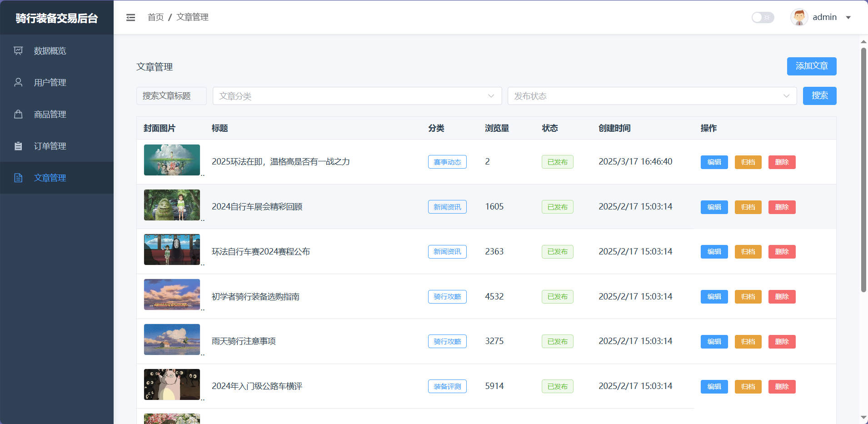The height and width of the screenshot is (424, 868).
Task: Open cover thumbnail of 2025环法在即 article
Action: point(172,160)
